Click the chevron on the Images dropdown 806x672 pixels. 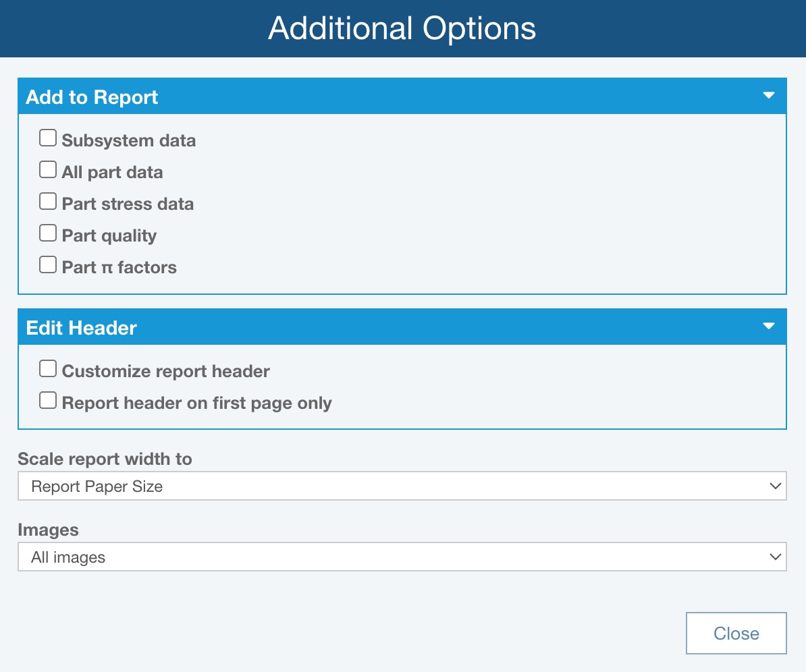tap(774, 557)
